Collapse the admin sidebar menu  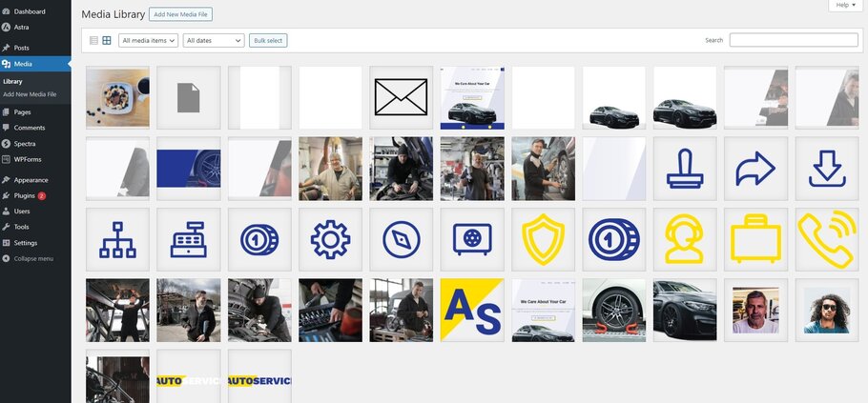pyautogui.click(x=33, y=258)
